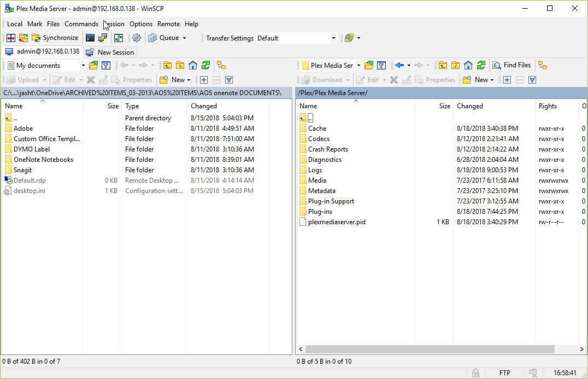
Task: Open the Files menu
Action: coord(53,24)
